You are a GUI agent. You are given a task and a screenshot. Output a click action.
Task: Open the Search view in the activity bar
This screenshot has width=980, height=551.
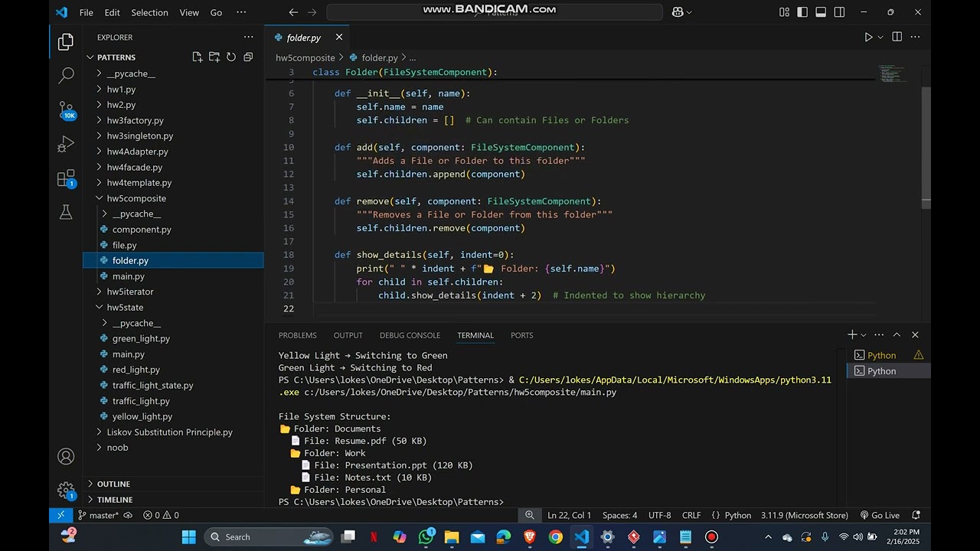66,76
